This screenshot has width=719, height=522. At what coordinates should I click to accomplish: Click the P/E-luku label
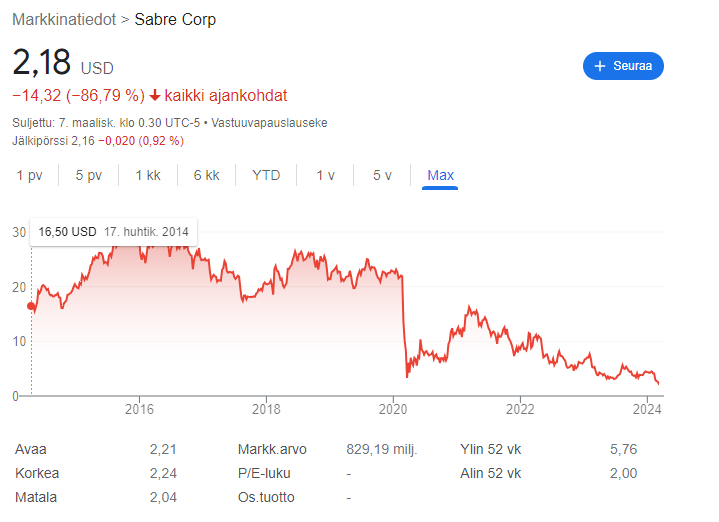click(264, 473)
